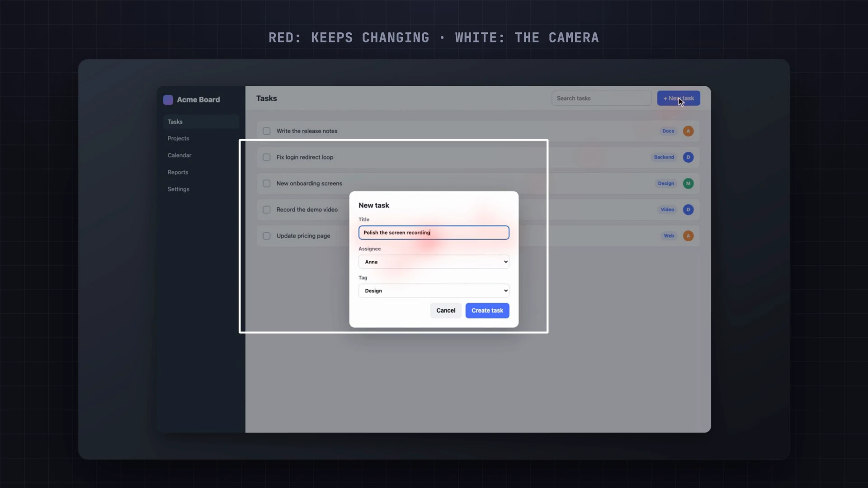The image size is (868, 488).
Task: Open the Tag dropdown showing Design
Action: point(434,291)
